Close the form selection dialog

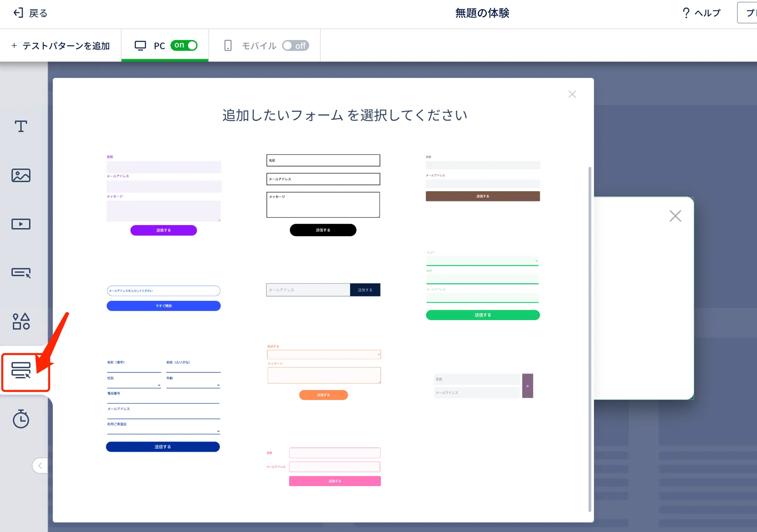(x=572, y=94)
